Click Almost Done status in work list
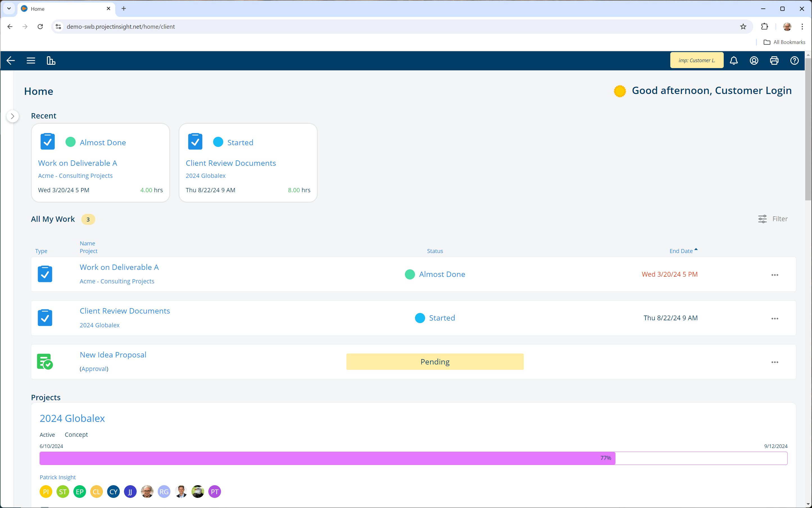The height and width of the screenshot is (508, 812). (x=435, y=274)
